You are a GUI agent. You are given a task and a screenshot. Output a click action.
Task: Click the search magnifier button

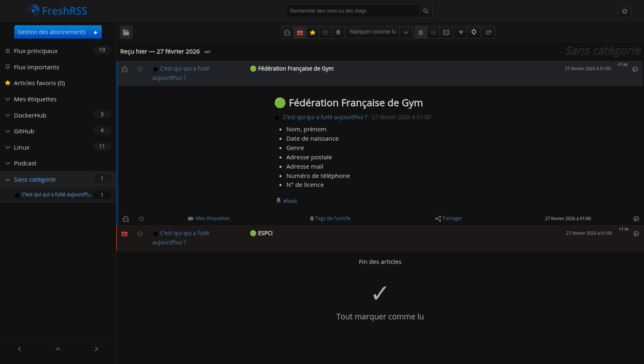(426, 11)
